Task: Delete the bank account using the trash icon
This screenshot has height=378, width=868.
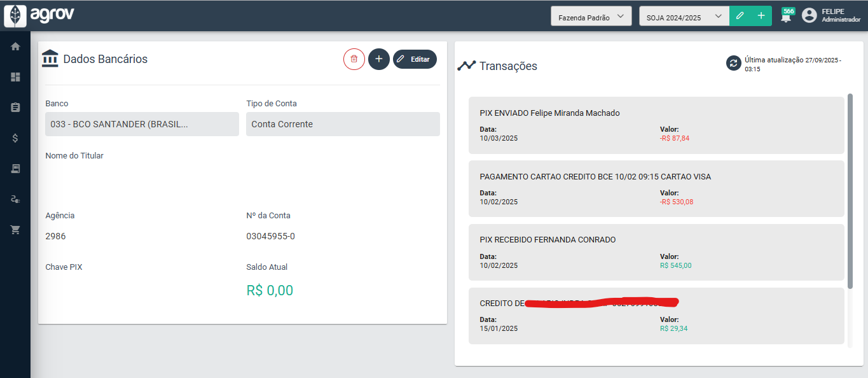Action: coord(354,59)
